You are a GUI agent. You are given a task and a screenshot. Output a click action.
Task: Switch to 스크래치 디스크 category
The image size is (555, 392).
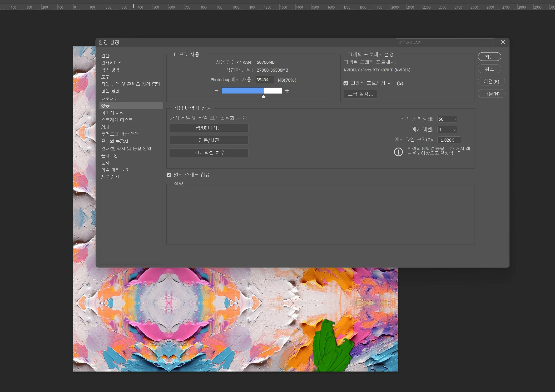click(x=117, y=120)
